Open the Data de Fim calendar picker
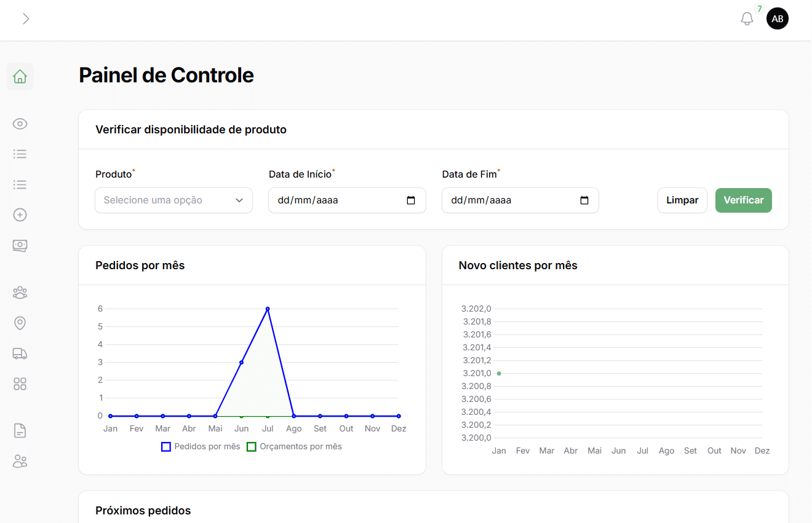The image size is (812, 523). (x=584, y=200)
